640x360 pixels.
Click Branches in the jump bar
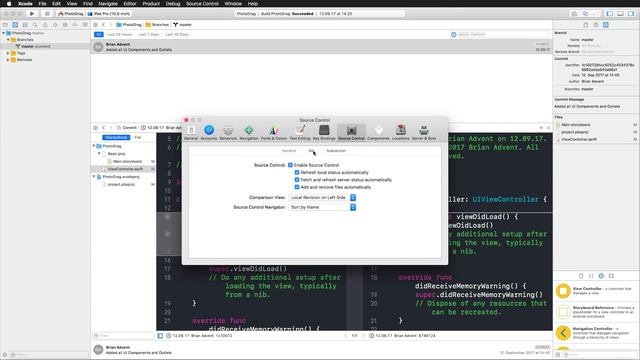click(157, 25)
